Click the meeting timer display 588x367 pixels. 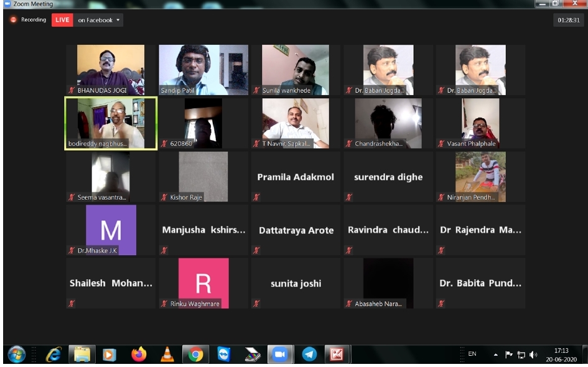[x=568, y=20]
